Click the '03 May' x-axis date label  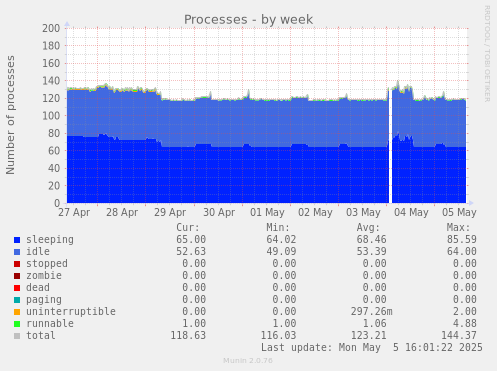click(x=363, y=213)
